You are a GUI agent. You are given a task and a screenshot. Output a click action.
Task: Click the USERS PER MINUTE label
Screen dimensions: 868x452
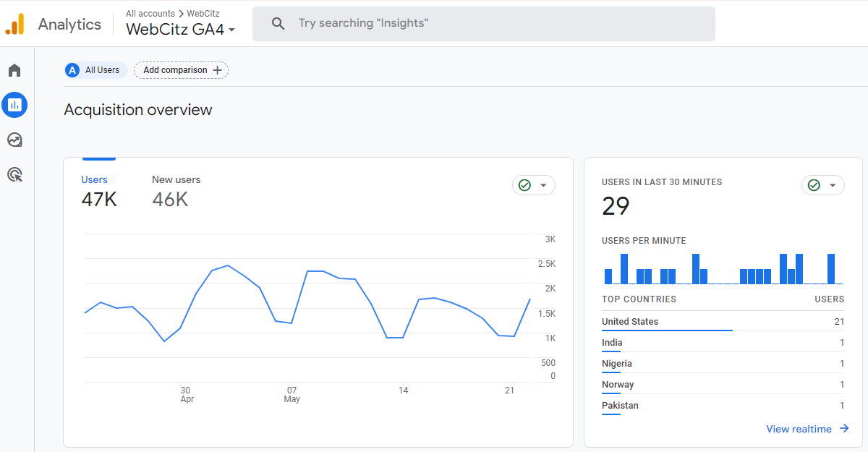pos(644,241)
